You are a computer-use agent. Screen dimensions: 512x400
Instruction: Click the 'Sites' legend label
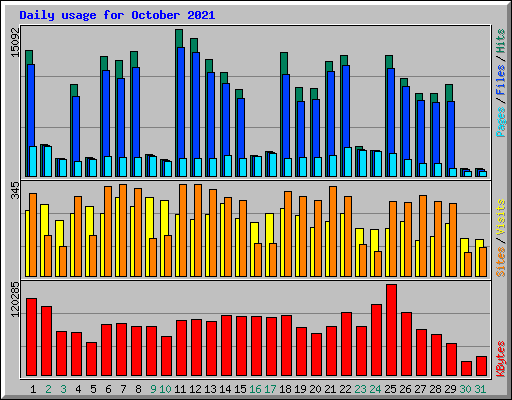point(501,262)
